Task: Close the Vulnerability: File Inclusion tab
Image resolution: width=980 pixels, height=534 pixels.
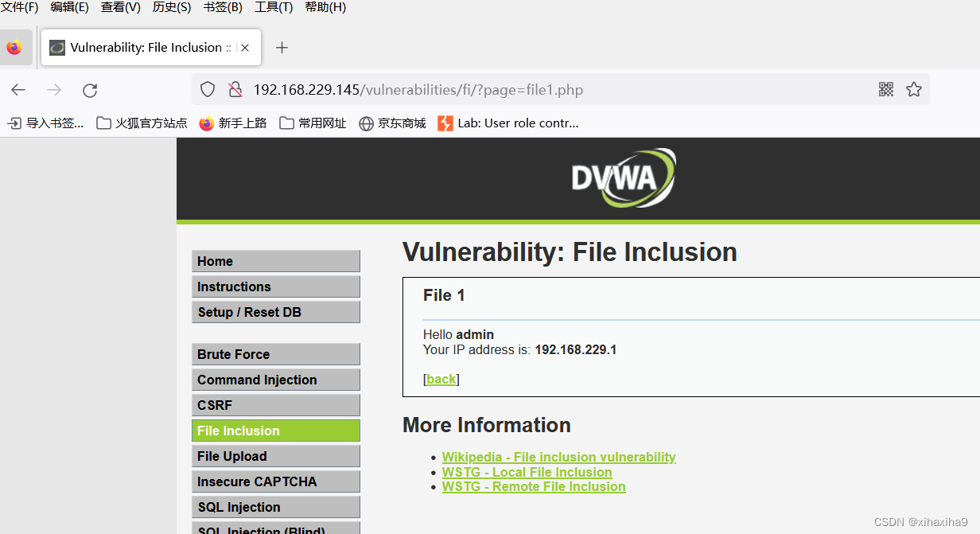Action: coord(245,48)
